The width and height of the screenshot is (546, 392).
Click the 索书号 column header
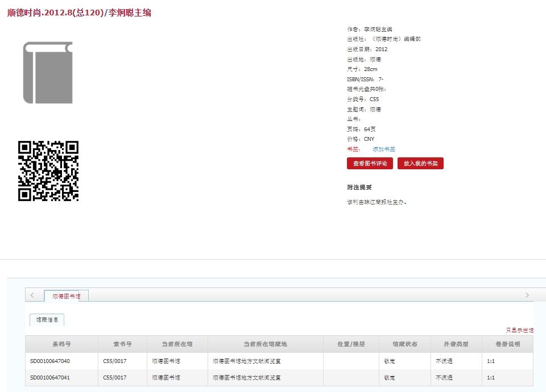(x=123, y=344)
